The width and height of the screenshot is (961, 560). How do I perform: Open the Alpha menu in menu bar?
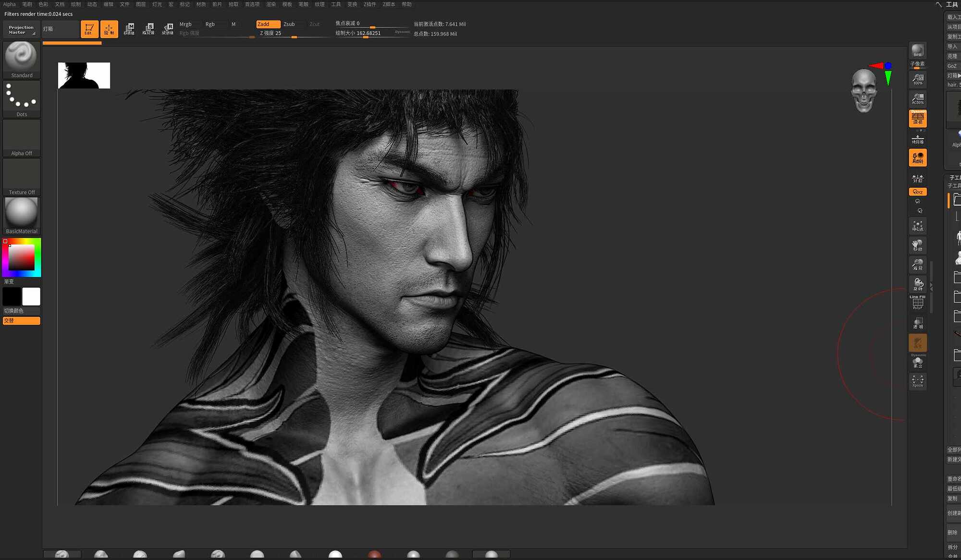[9, 4]
